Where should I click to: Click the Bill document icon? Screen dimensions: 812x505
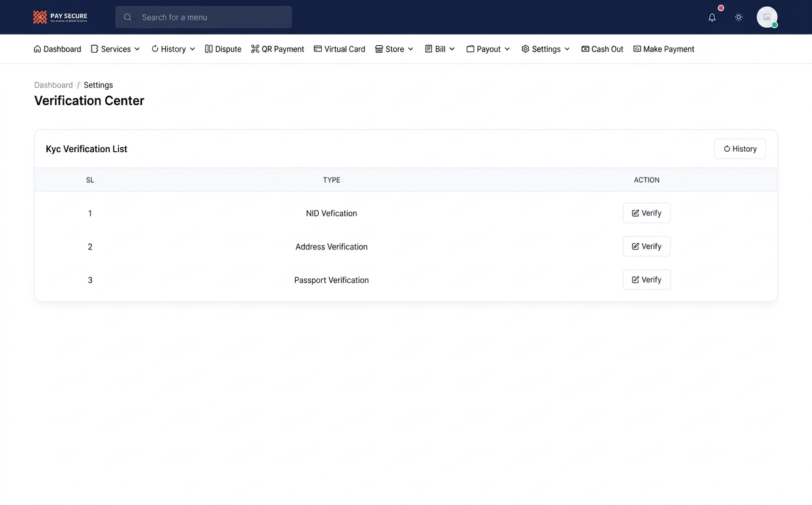tap(428, 49)
